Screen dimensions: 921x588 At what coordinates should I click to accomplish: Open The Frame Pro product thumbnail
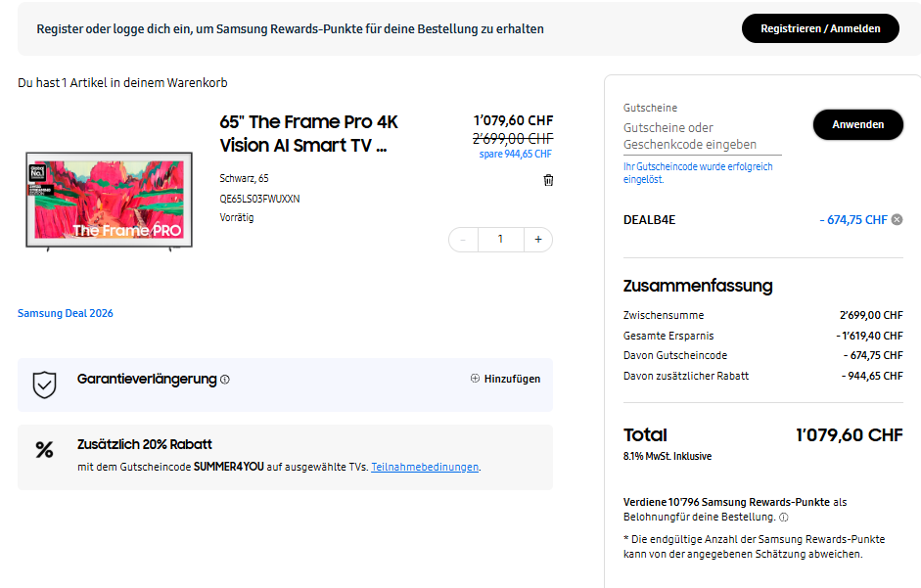point(110,201)
